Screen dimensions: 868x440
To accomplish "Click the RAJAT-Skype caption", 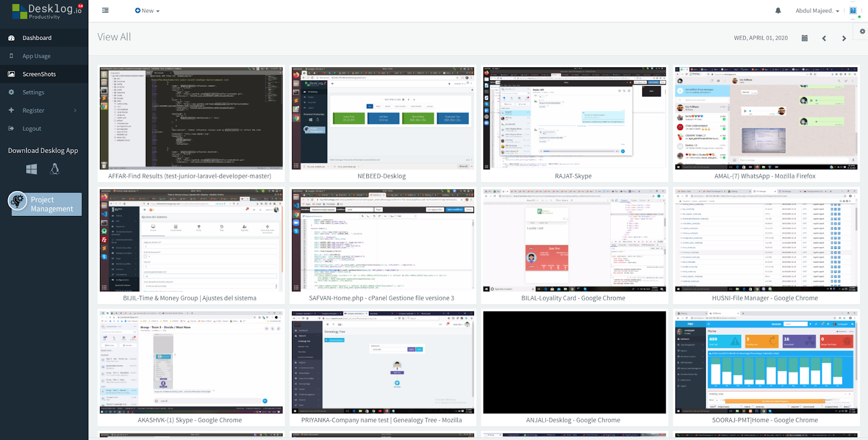I will (x=573, y=176).
